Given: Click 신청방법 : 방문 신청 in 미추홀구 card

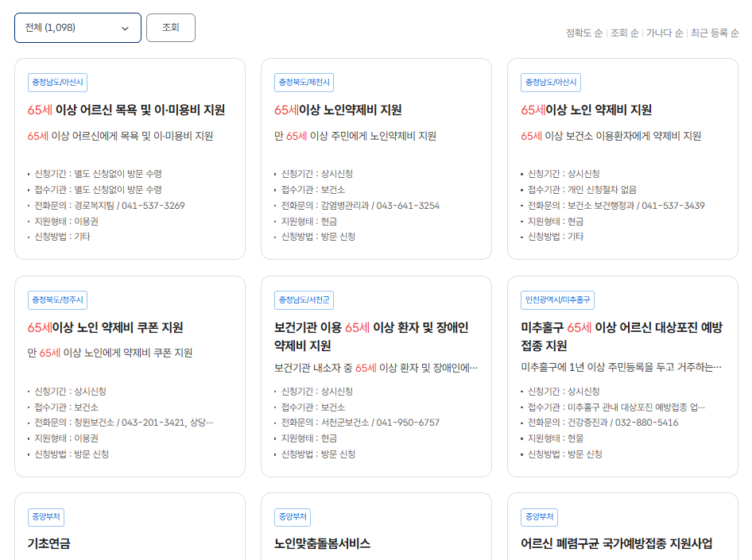Looking at the screenshot, I should [565, 454].
